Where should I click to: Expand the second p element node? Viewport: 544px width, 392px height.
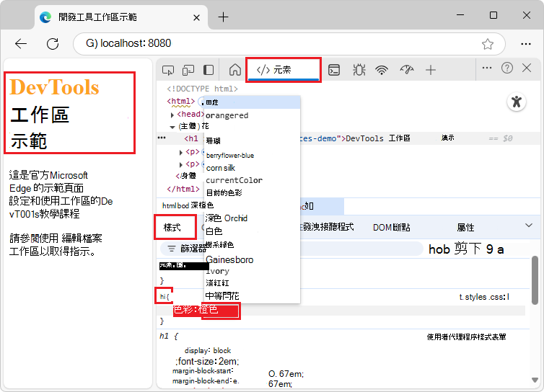coord(181,164)
